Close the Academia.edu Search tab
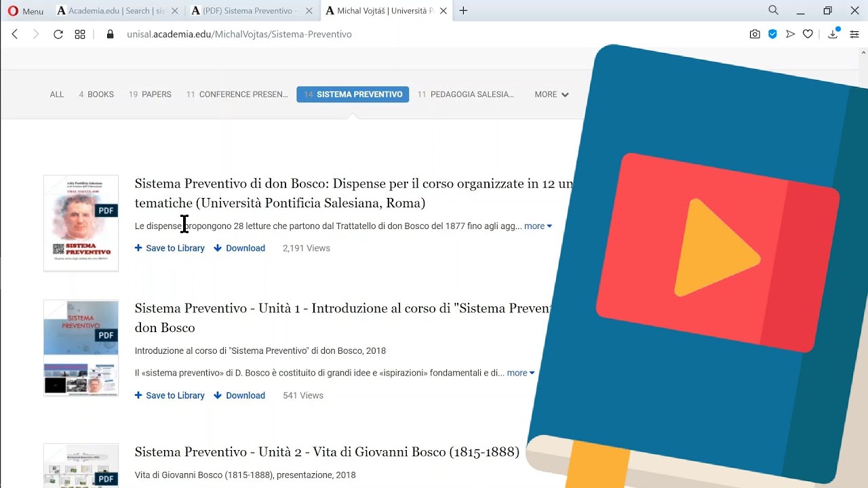 coord(175,11)
